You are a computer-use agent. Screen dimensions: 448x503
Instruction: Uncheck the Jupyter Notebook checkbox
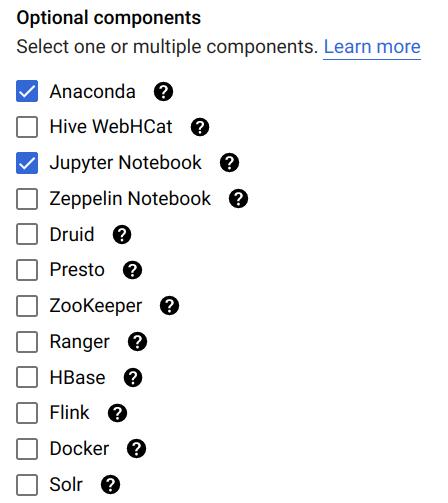27,163
